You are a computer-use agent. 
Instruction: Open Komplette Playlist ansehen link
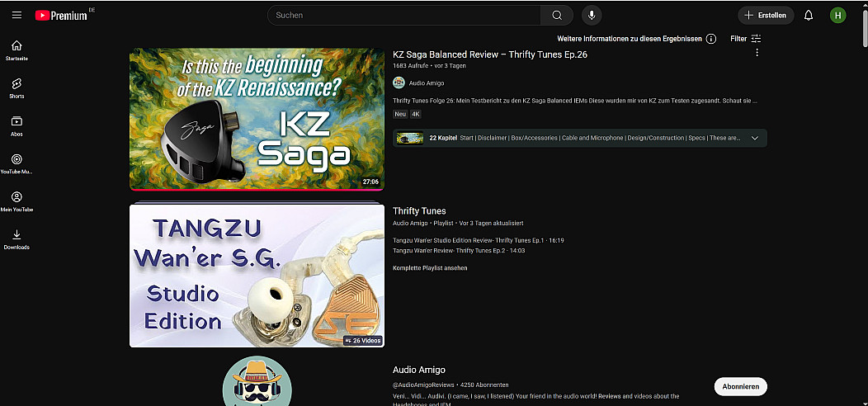pos(430,268)
